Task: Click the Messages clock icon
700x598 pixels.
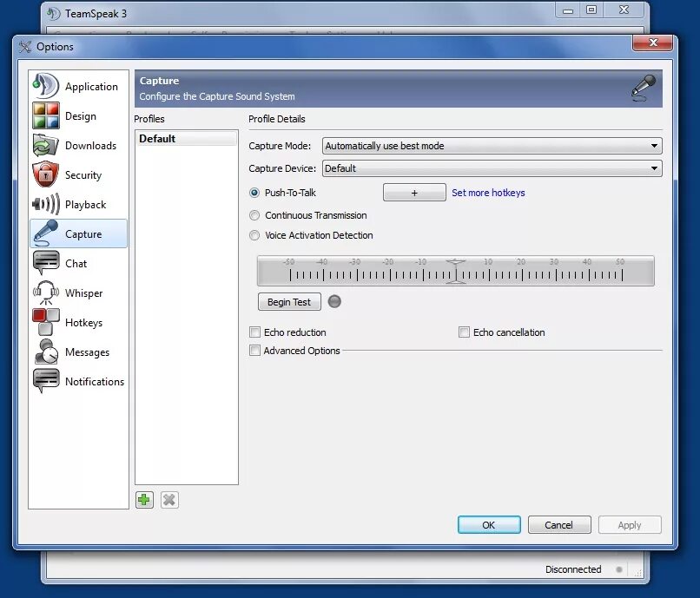Action: click(x=45, y=352)
